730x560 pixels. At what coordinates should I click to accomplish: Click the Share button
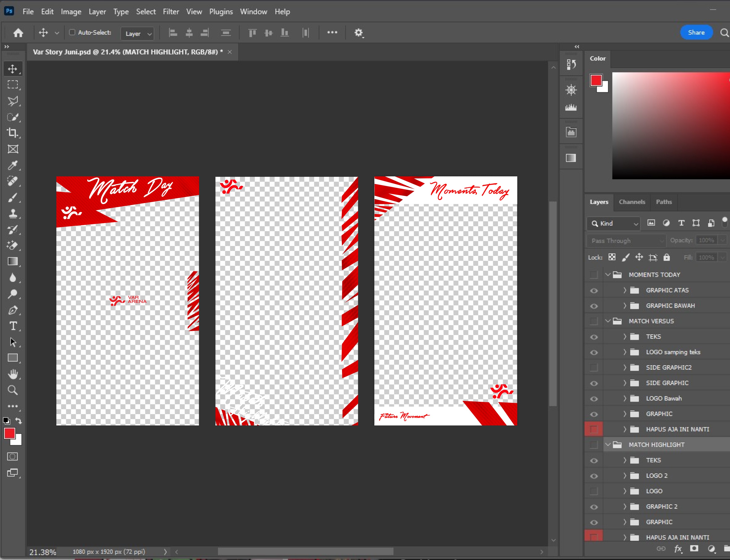(x=696, y=32)
